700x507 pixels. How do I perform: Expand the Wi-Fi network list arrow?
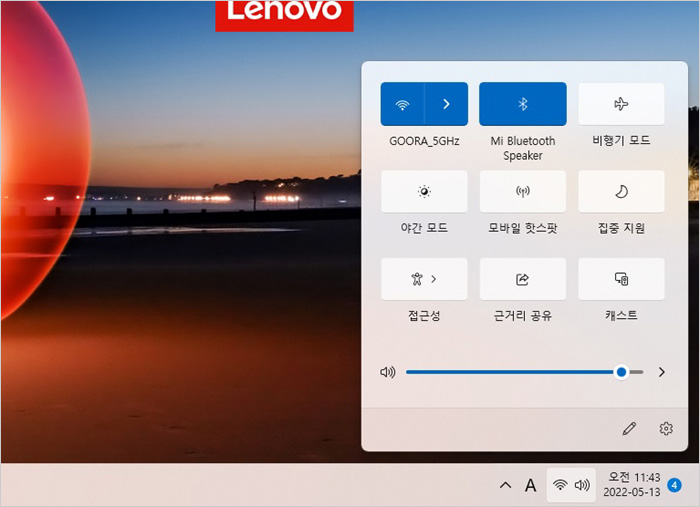[446, 104]
